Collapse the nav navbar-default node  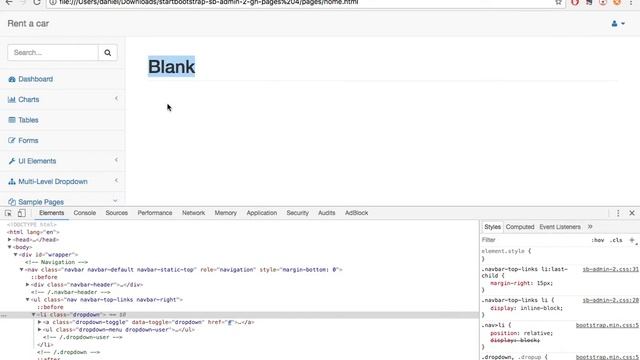(22, 269)
